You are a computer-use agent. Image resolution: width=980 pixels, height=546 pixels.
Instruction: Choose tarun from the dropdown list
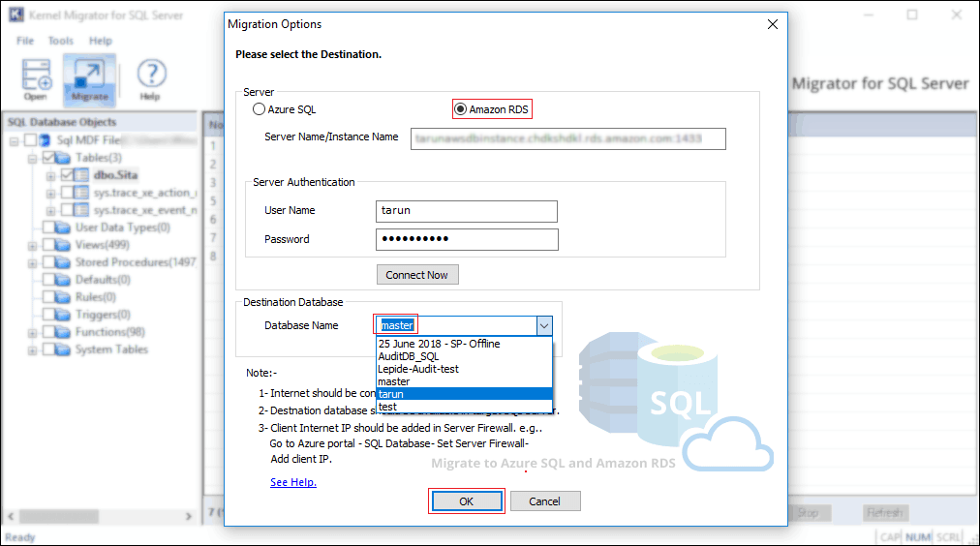click(x=465, y=394)
